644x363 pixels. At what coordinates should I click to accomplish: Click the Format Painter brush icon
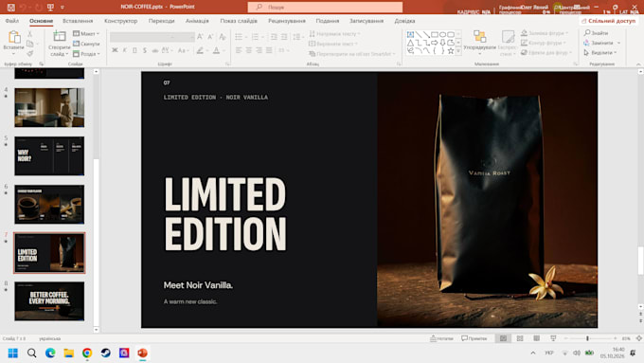point(30,53)
